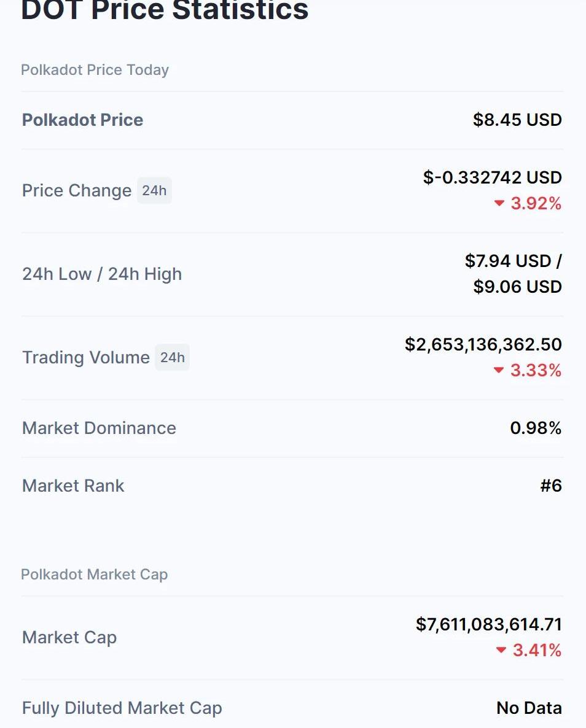
Task: Click the bold Polkadot Price row label
Action: click(x=82, y=120)
